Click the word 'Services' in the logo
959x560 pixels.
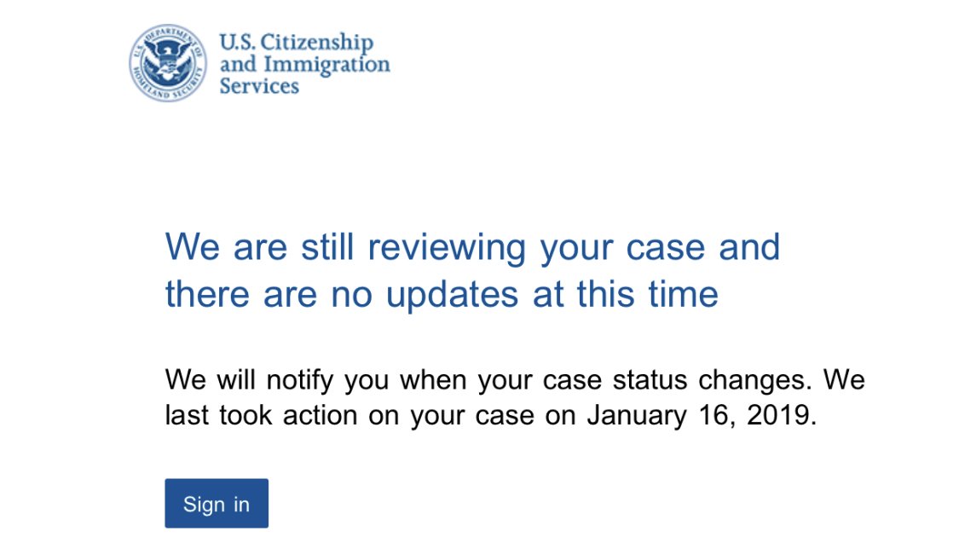(x=259, y=85)
